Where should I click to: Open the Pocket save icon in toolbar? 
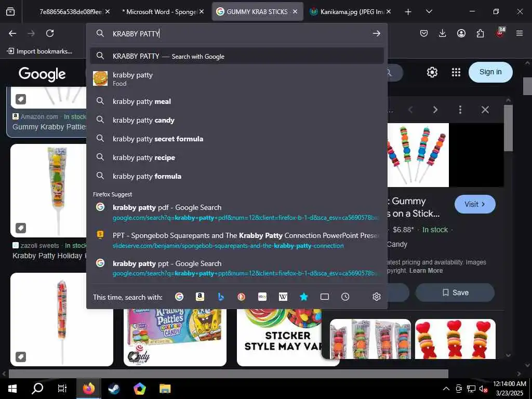pyautogui.click(x=424, y=33)
